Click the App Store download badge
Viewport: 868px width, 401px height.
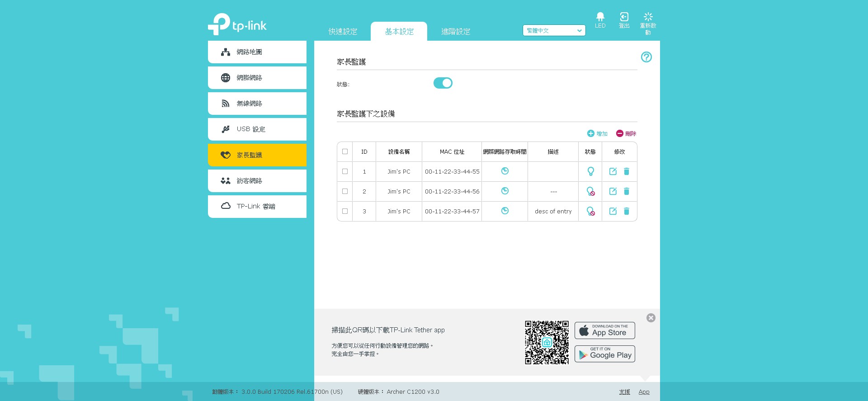[x=605, y=330]
